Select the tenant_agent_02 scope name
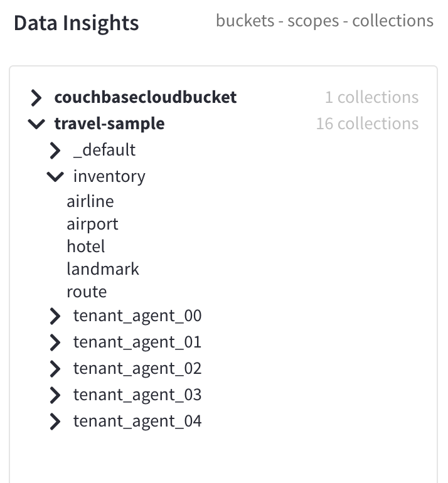Image resolution: width=448 pixels, height=483 pixels. pyautogui.click(x=137, y=368)
